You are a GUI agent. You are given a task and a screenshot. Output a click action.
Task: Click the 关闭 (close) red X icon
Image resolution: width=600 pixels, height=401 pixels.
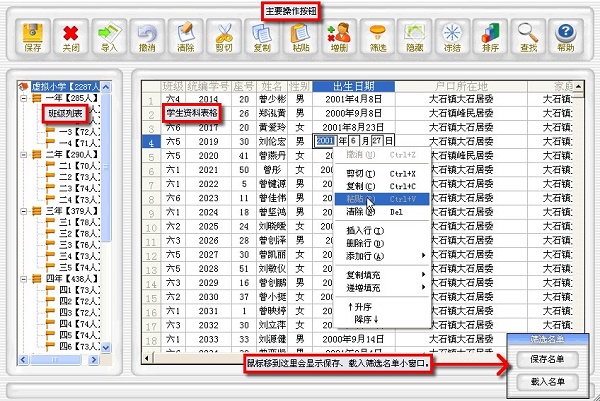[71, 37]
